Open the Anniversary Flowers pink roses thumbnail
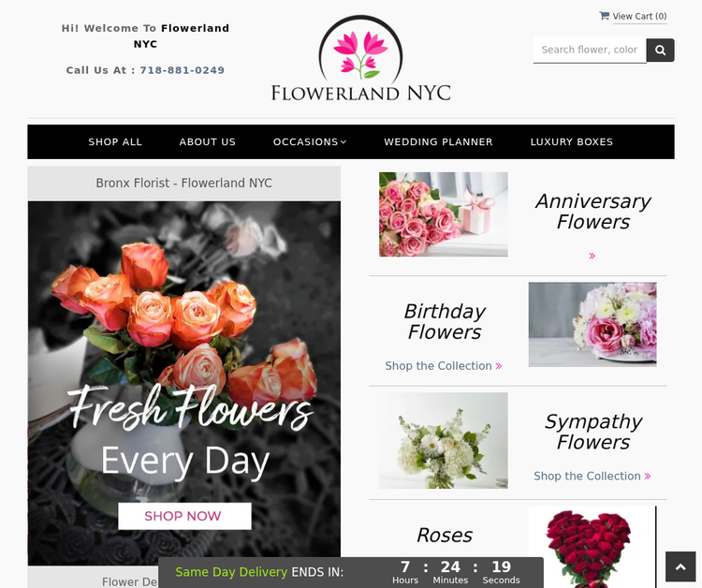Screen dimensions: 702x588 444,214
